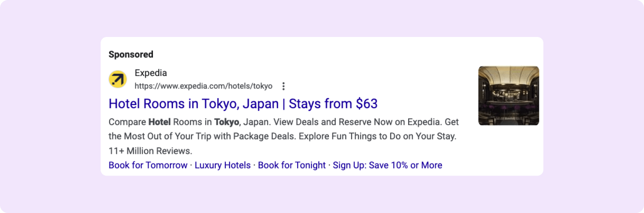
Task: Click the Expedia advertiser name
Action: 151,73
